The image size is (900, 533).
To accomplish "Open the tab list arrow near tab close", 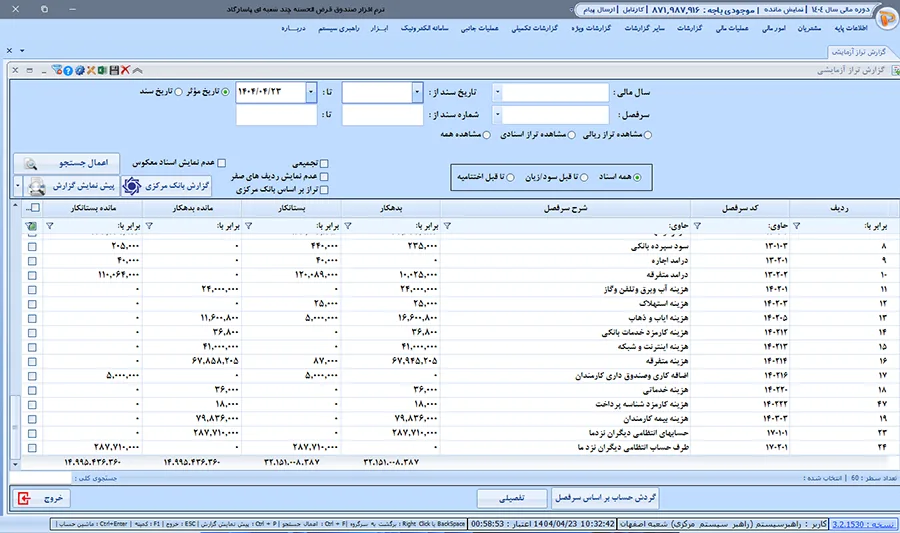I will pos(22,50).
